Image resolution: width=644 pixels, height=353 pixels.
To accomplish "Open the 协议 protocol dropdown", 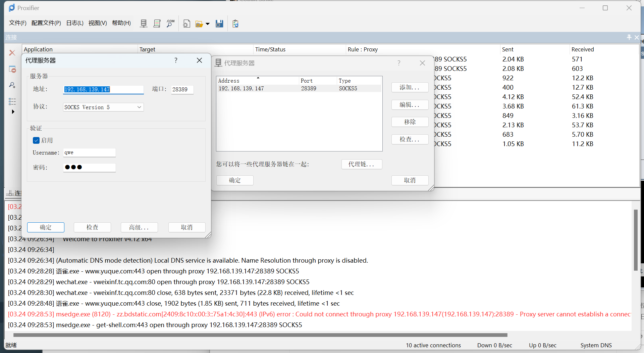I will point(103,107).
